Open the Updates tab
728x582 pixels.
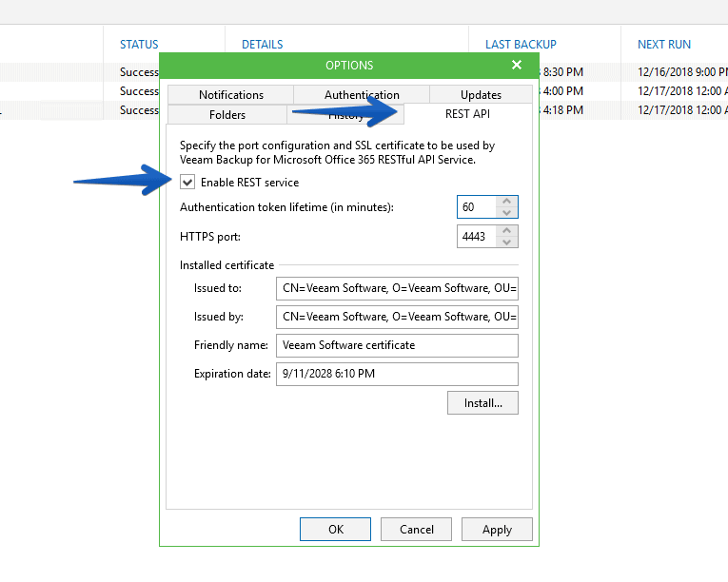click(481, 95)
